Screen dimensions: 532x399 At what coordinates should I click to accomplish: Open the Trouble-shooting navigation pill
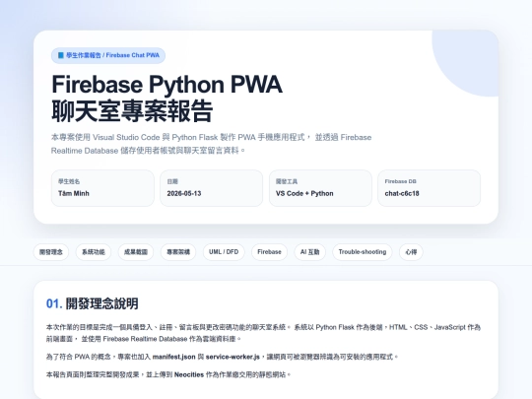[363, 252]
